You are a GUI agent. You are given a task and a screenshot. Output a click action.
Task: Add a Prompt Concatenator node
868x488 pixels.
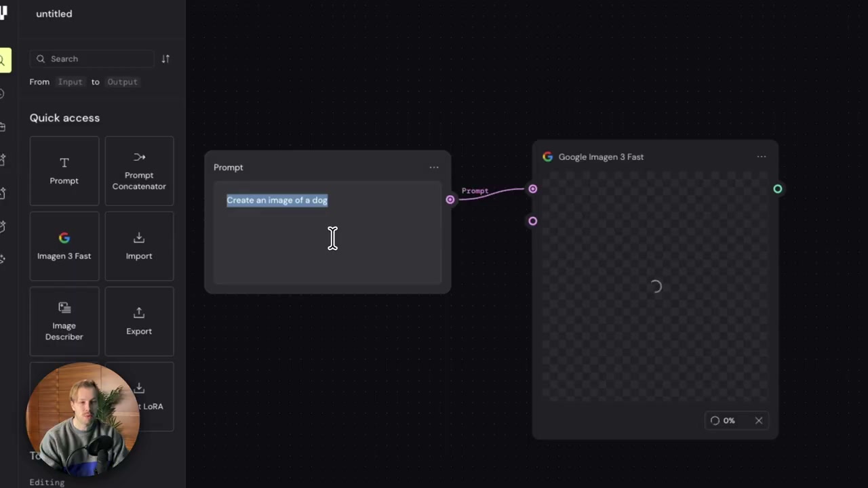tap(139, 171)
